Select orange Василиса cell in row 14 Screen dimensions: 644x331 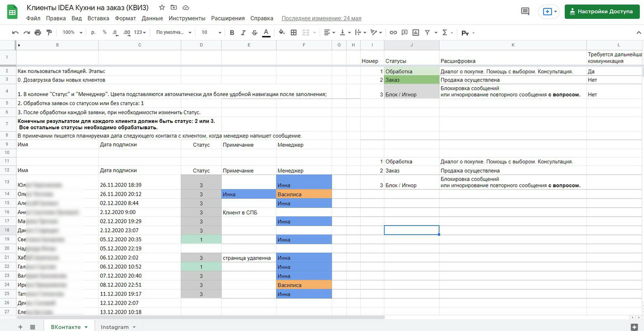304,194
